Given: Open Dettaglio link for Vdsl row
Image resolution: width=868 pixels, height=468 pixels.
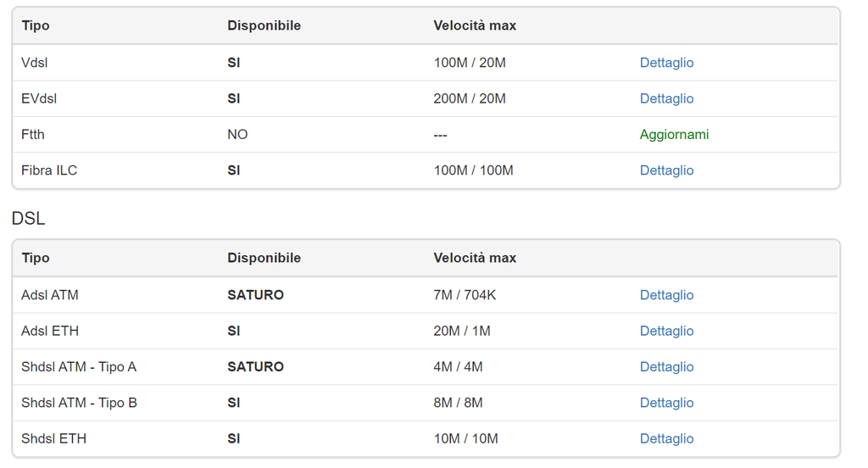Looking at the screenshot, I should coord(666,63).
